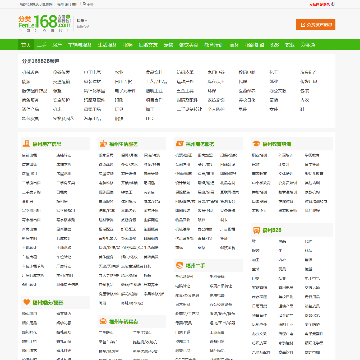This screenshot has height=360, width=360.
Task: Click the orange card icon in third category header
Action: tap(180, 144)
